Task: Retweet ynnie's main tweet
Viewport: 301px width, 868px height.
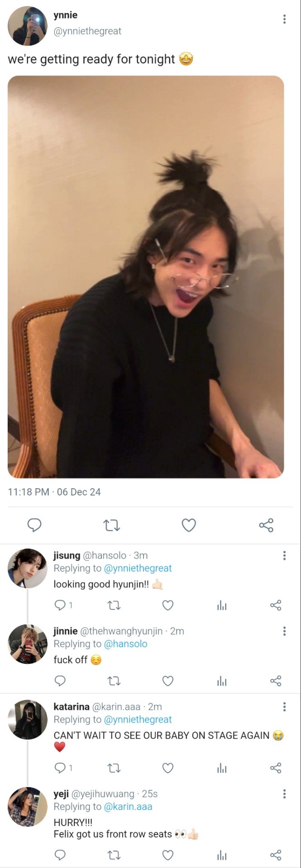Action: pyautogui.click(x=112, y=525)
